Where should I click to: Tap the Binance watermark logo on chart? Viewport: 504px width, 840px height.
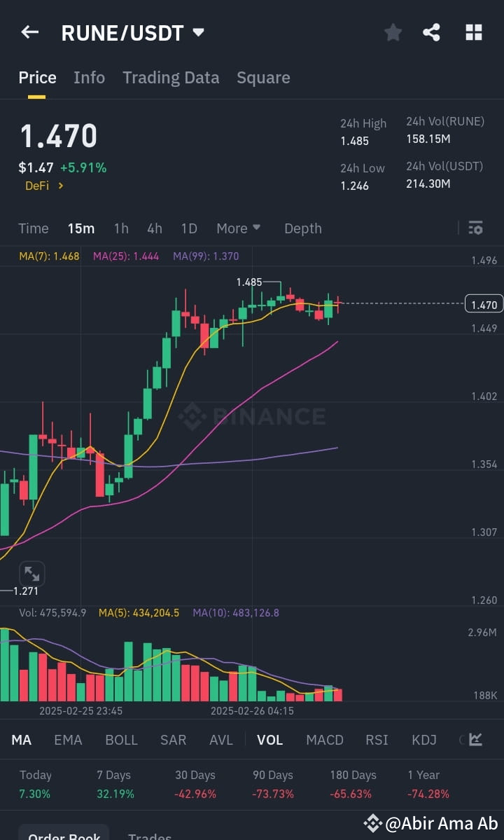(x=252, y=415)
